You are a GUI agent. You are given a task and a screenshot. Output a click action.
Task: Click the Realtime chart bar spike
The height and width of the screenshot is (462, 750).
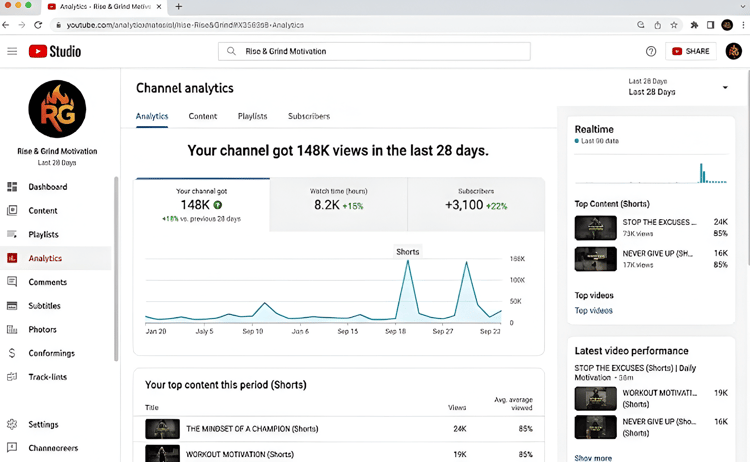pos(702,173)
